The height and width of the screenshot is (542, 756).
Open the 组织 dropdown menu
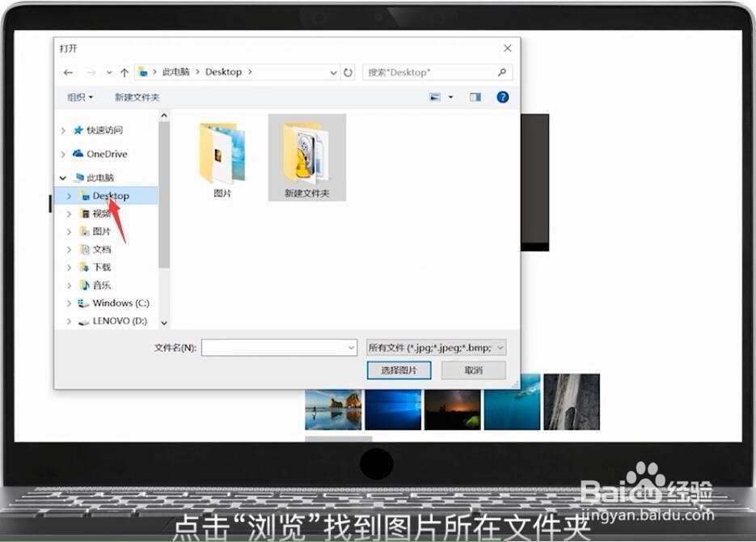(x=78, y=96)
